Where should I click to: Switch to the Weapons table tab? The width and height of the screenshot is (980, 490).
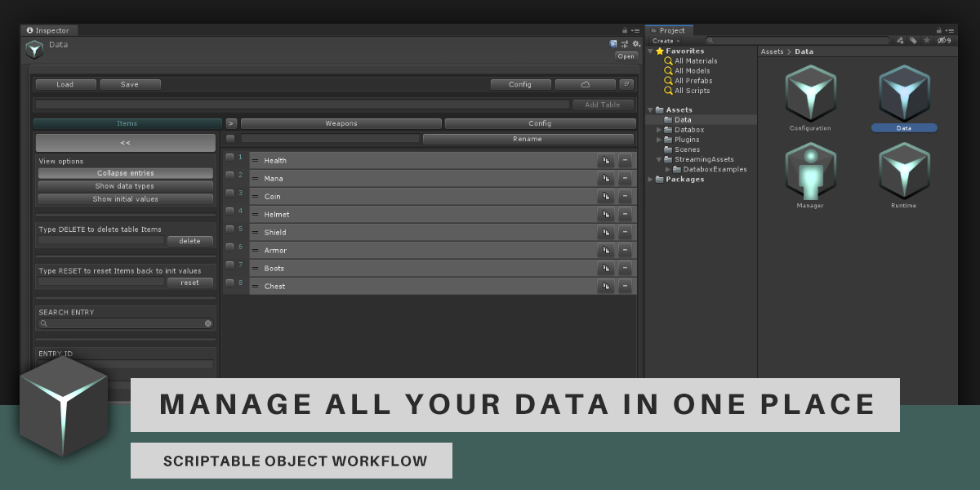click(341, 124)
